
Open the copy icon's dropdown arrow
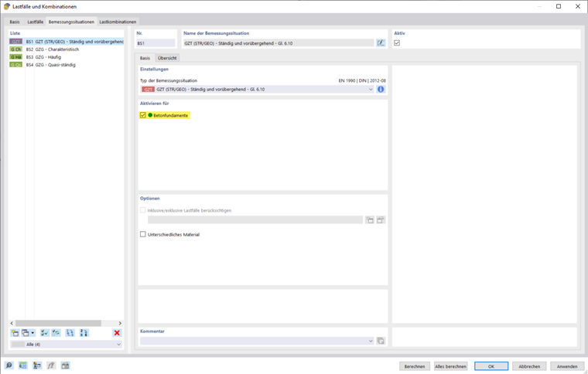[32, 333]
